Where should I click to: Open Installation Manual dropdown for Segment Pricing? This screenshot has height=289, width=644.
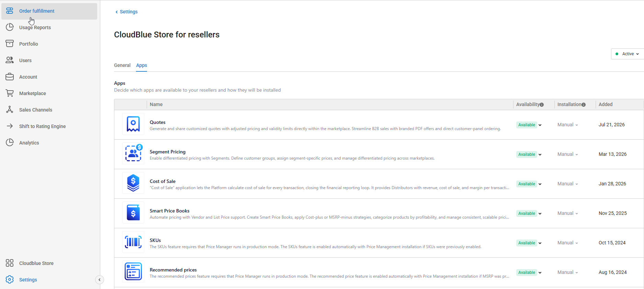point(568,154)
